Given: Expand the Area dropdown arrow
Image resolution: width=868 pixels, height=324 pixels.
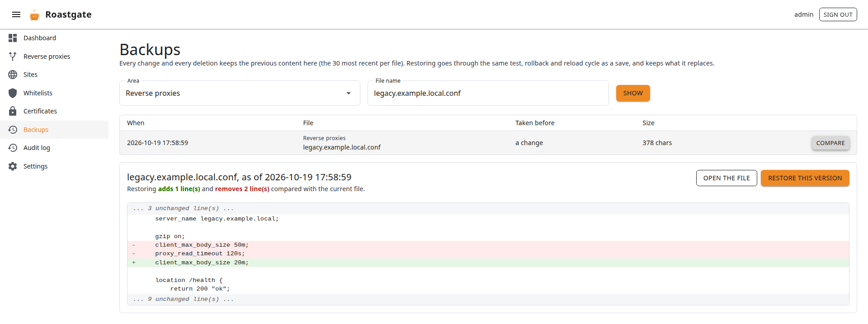Looking at the screenshot, I should (349, 93).
